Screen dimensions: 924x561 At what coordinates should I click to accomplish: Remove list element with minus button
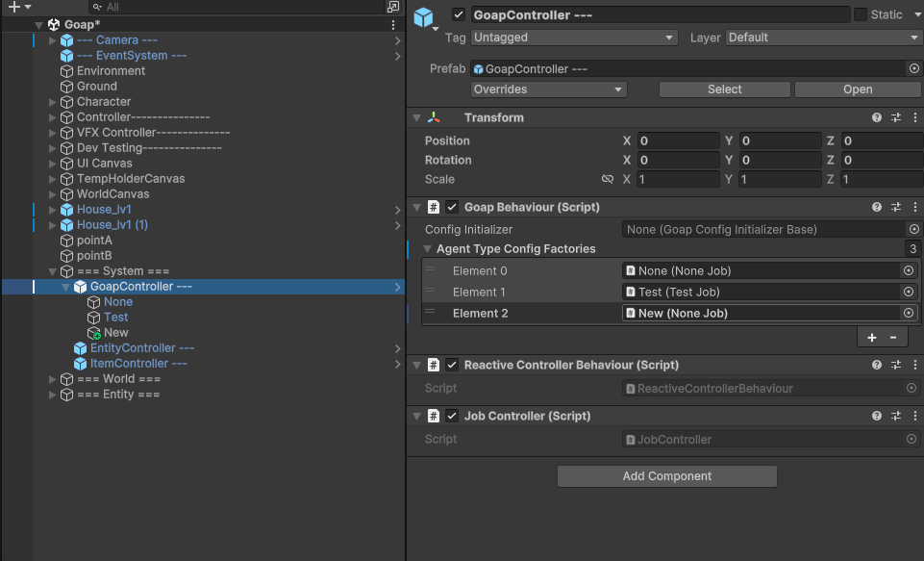(893, 338)
